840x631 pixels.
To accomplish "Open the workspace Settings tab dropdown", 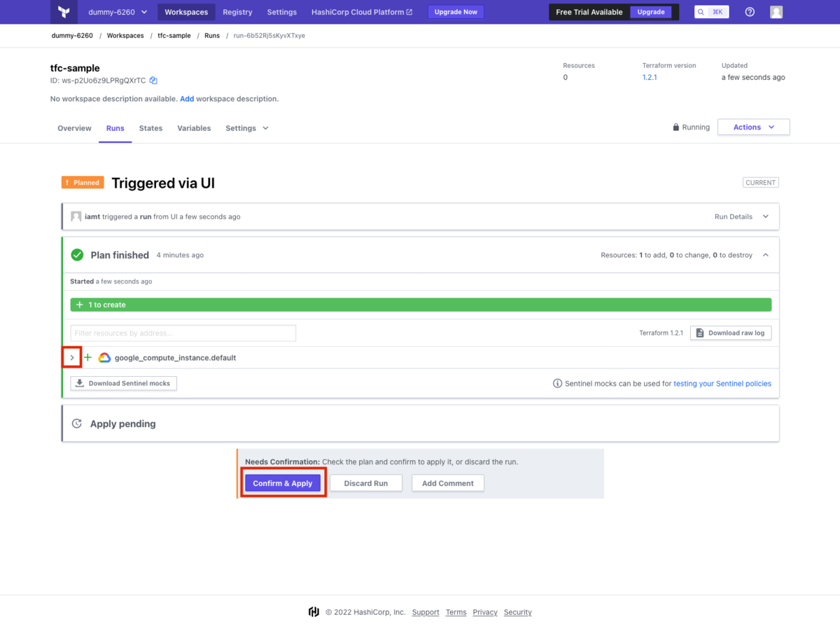I will [247, 128].
